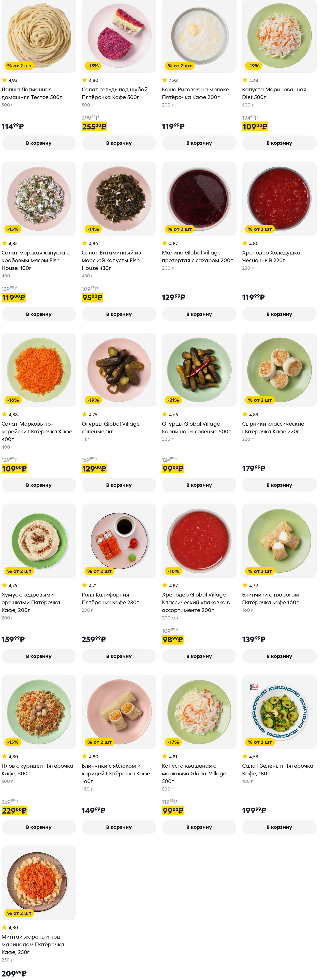Click the -10% badge on Хренодер Классический
Image resolution: width=325 pixels, height=980 pixels.
173,571
